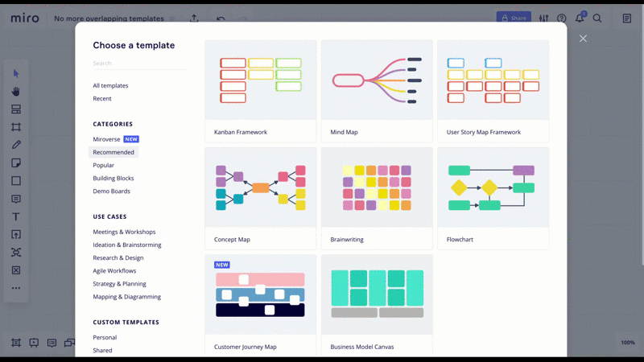This screenshot has height=362, width=644.
Task: Open more tools ellipsis in left toolbar
Action: coord(16,288)
